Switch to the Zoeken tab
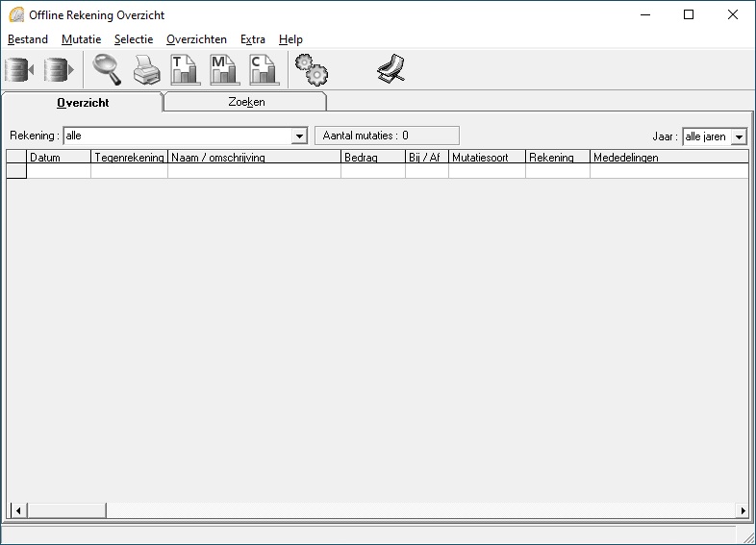The width and height of the screenshot is (756, 545). pyautogui.click(x=246, y=102)
